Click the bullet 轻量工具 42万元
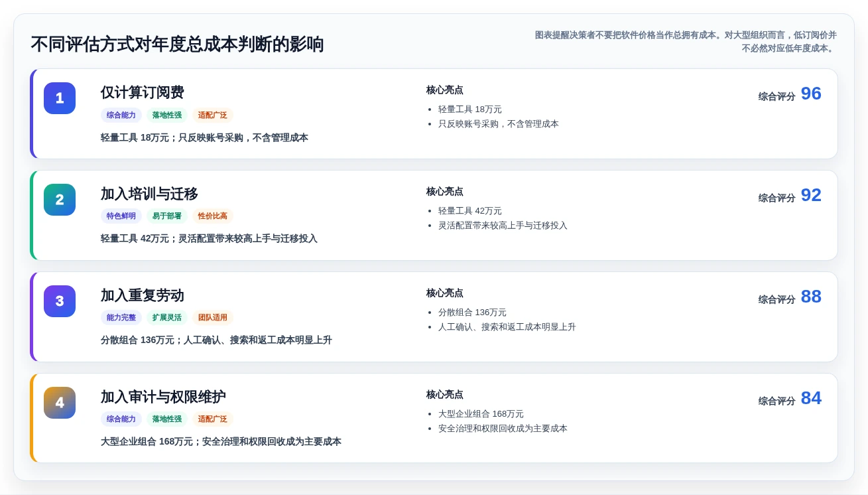Viewport: 868px width, 495px height. tap(470, 211)
